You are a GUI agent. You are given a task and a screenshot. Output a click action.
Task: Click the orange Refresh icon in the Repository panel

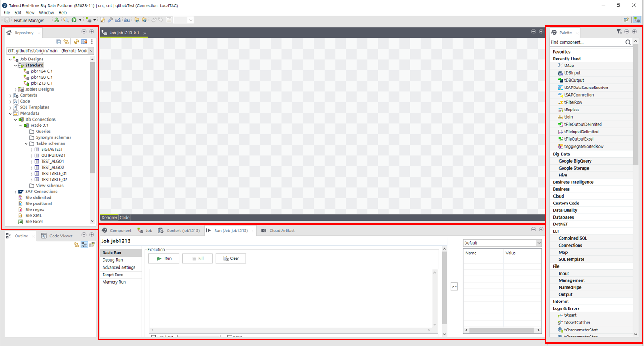tap(76, 42)
